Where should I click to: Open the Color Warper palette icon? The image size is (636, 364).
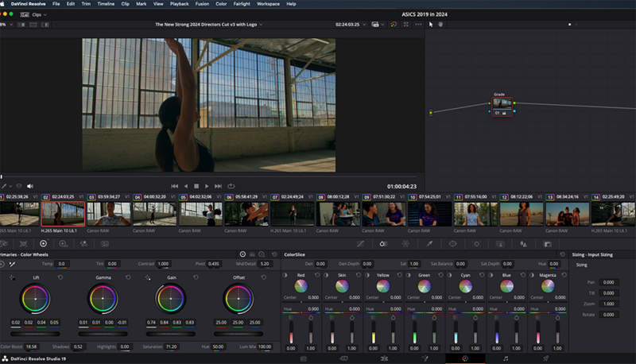tap(405, 244)
